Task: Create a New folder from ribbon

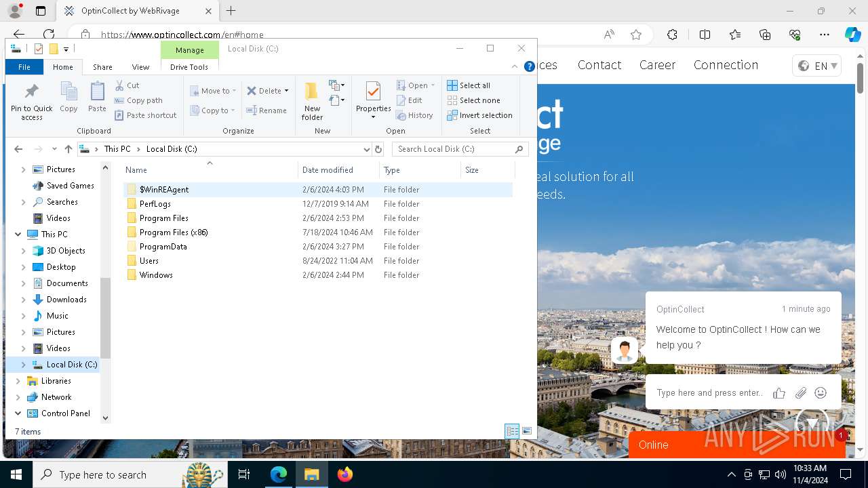Action: coord(312,102)
